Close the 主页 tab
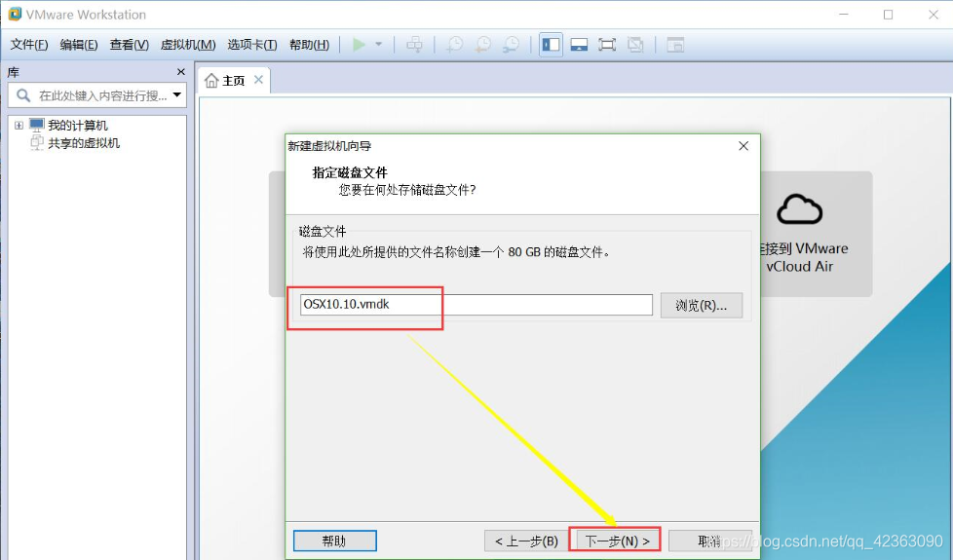The width and height of the screenshot is (953, 560). click(x=258, y=80)
